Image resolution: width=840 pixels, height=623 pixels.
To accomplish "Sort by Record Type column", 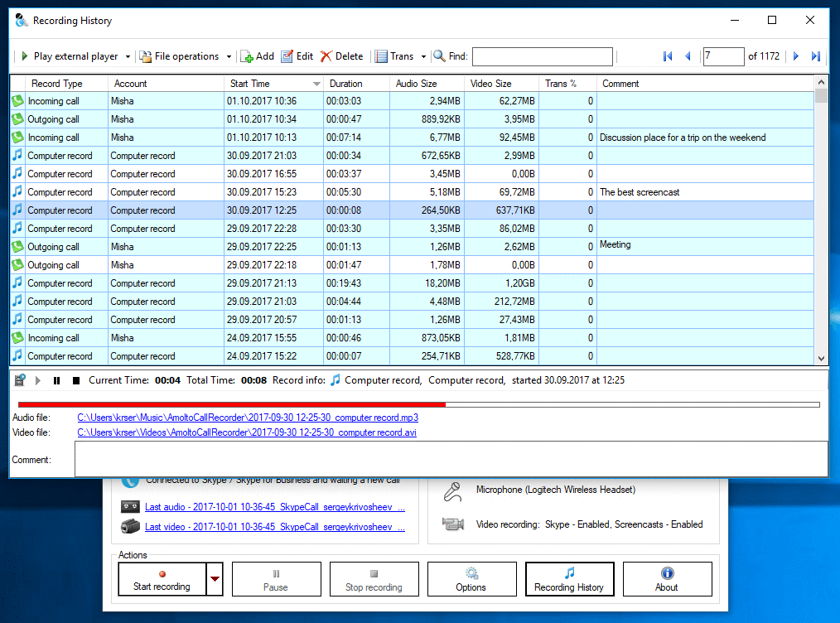I will point(66,84).
